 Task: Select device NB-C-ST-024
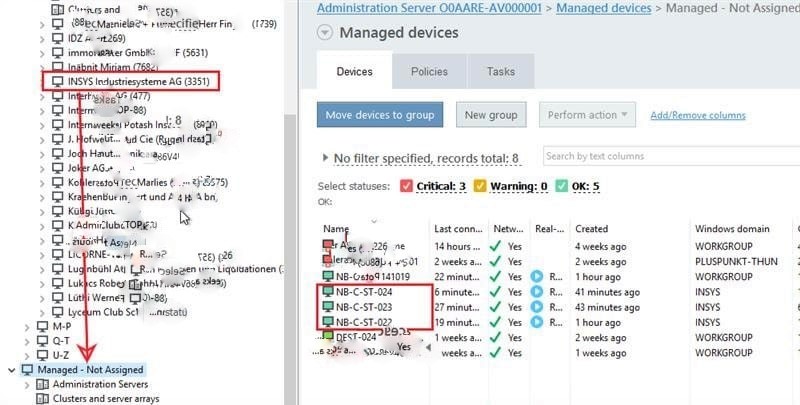click(x=364, y=292)
